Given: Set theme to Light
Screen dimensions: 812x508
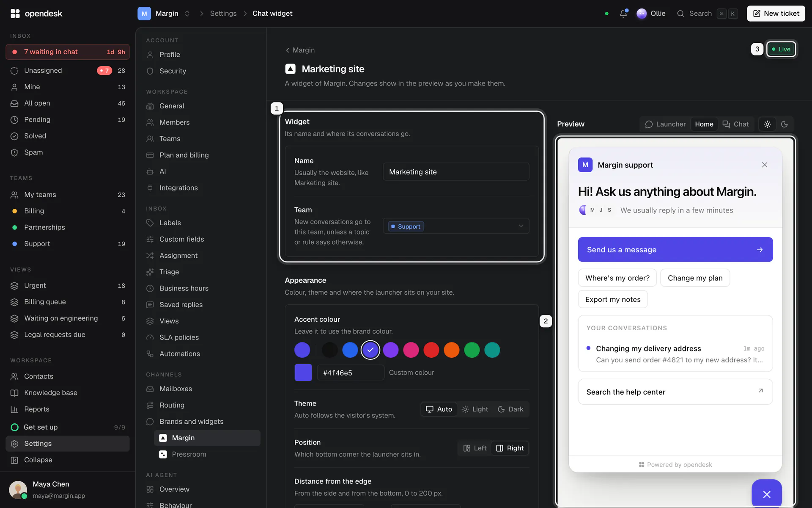Looking at the screenshot, I should click(475, 409).
